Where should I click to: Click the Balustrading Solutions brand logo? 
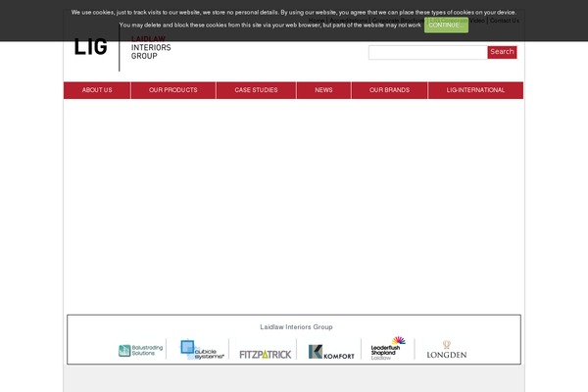[x=140, y=351]
